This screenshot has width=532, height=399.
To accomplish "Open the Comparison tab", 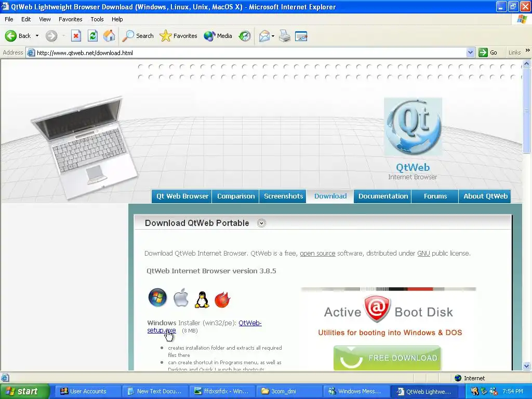I will tap(236, 196).
